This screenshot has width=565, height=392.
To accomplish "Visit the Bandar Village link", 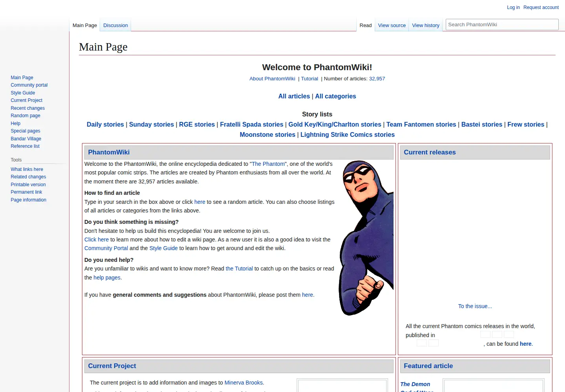I will point(26,139).
